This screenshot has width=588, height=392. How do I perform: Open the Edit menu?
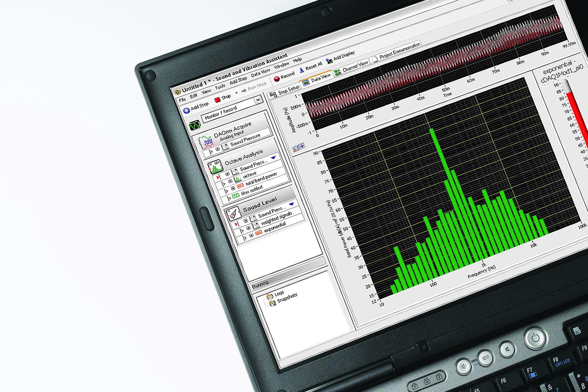tap(194, 96)
